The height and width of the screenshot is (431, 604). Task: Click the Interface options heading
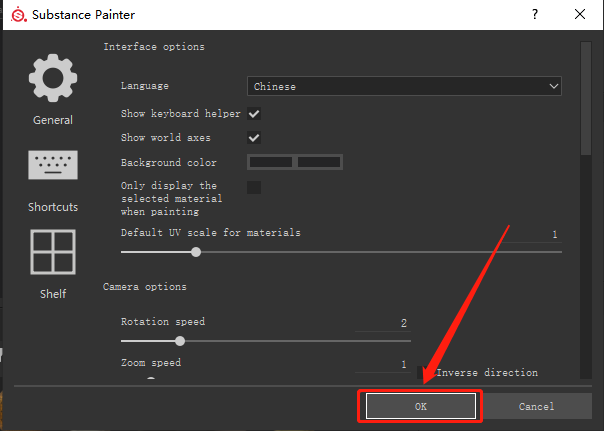click(x=154, y=47)
